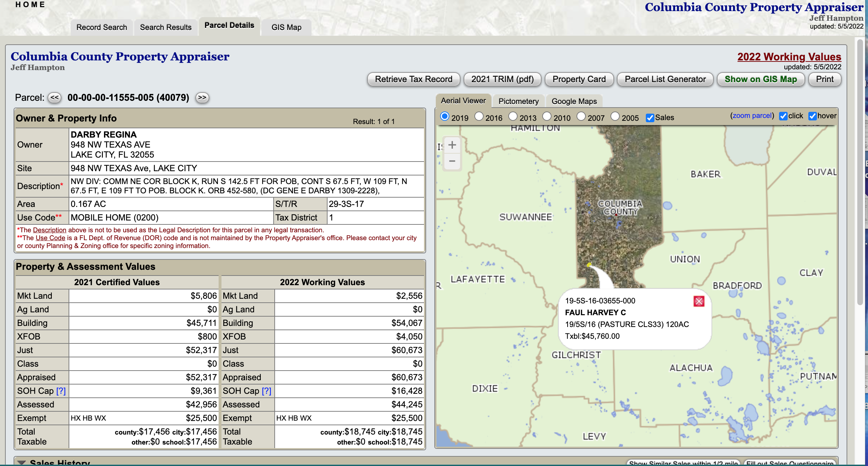Go to next parcel arrow button

click(202, 98)
